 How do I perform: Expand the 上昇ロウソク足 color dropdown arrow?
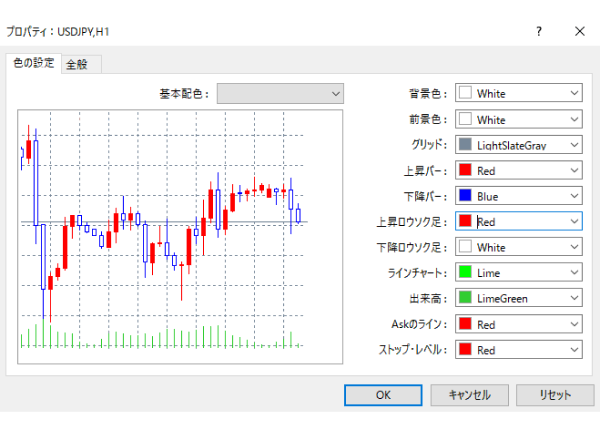pyautogui.click(x=574, y=221)
